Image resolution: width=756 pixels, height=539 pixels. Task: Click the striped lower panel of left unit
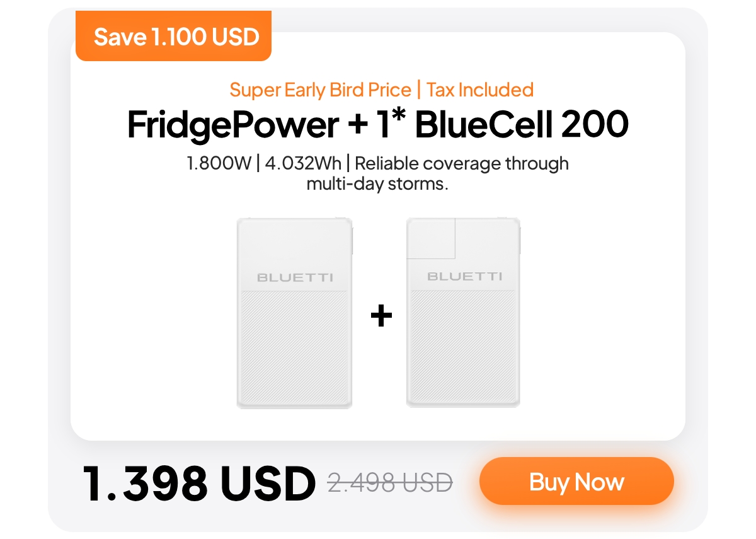[x=294, y=347]
